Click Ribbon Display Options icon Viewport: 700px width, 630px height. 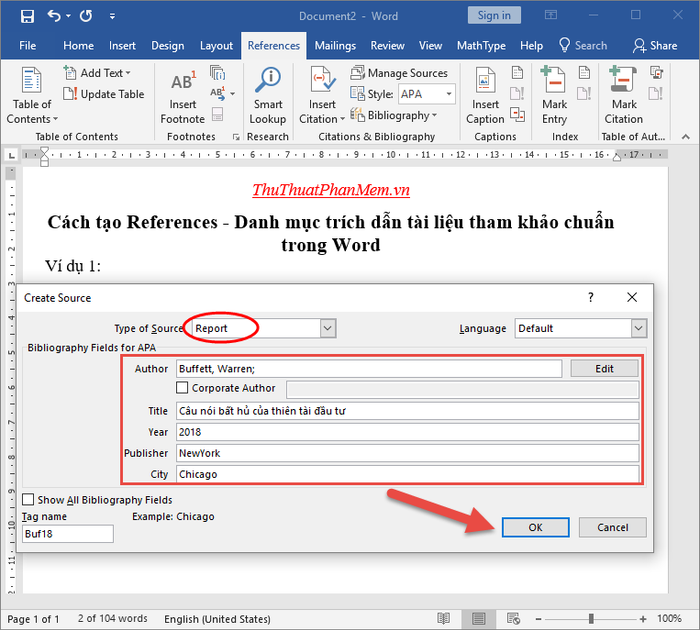(551, 15)
